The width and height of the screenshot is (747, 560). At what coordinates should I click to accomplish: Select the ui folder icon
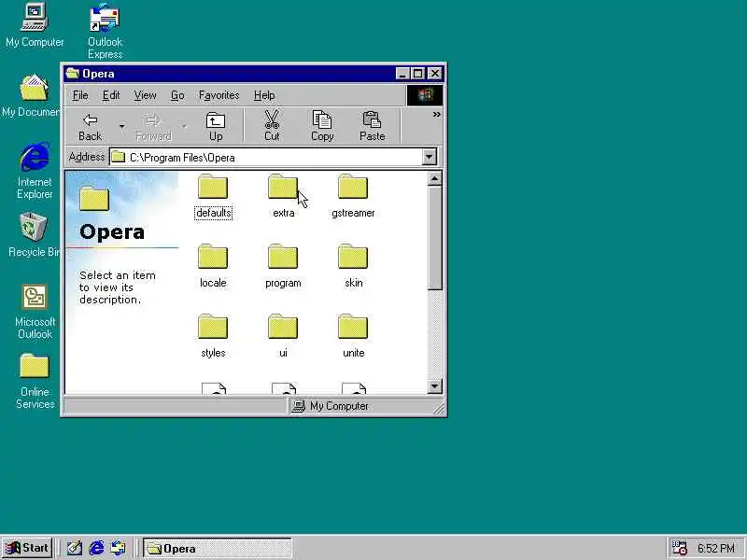pyautogui.click(x=283, y=327)
